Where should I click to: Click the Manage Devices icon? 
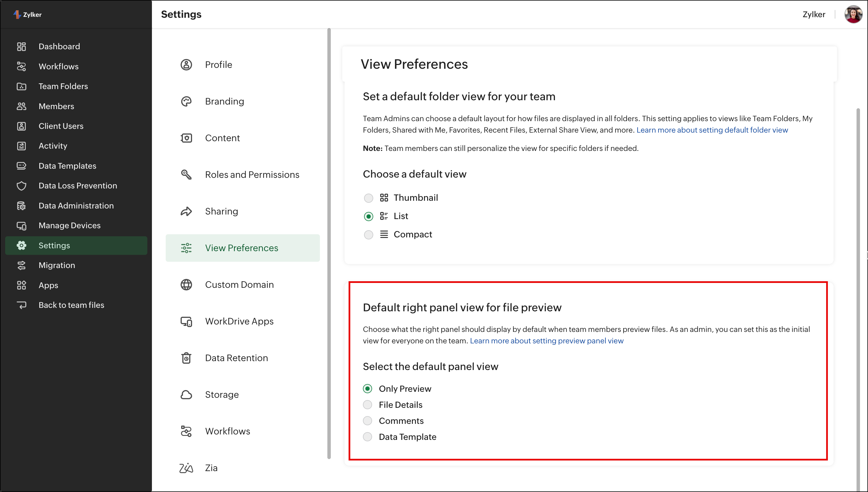point(21,226)
